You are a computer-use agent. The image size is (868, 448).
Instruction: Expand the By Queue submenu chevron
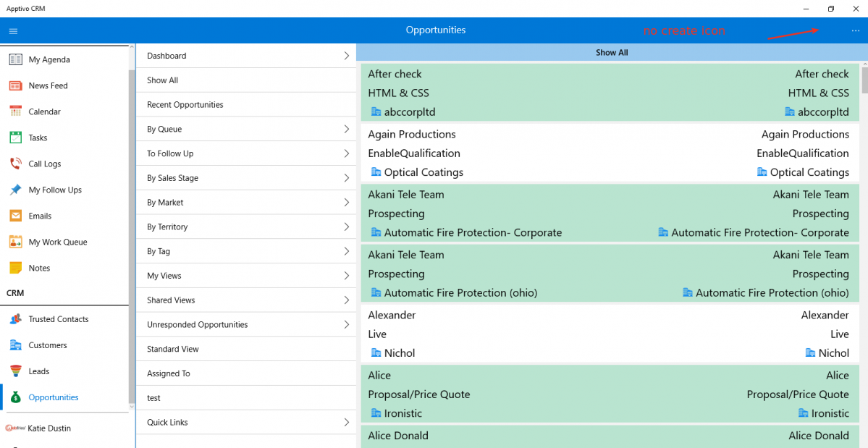click(347, 129)
